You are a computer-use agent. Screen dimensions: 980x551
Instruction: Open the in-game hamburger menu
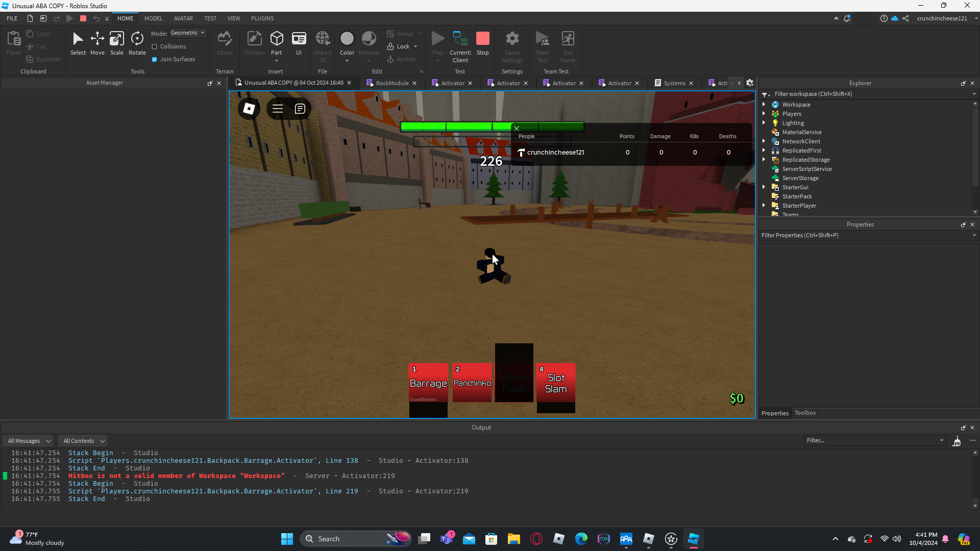coord(278,109)
